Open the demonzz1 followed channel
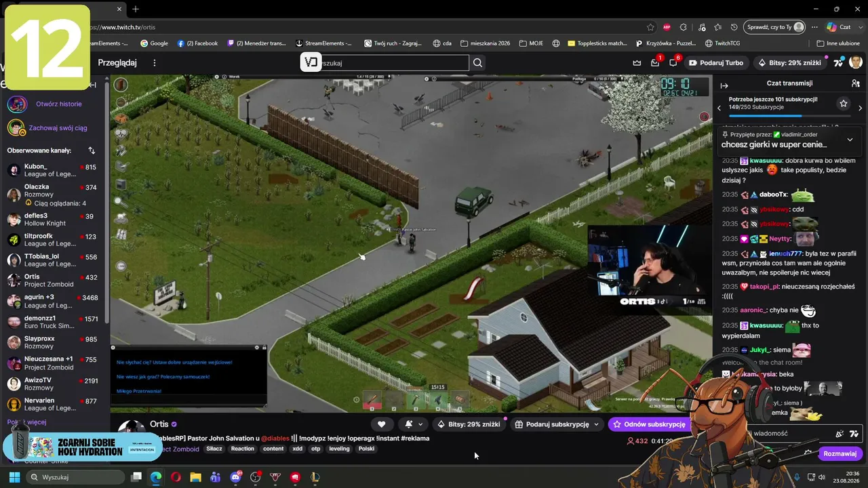868x488 pixels. point(54,322)
